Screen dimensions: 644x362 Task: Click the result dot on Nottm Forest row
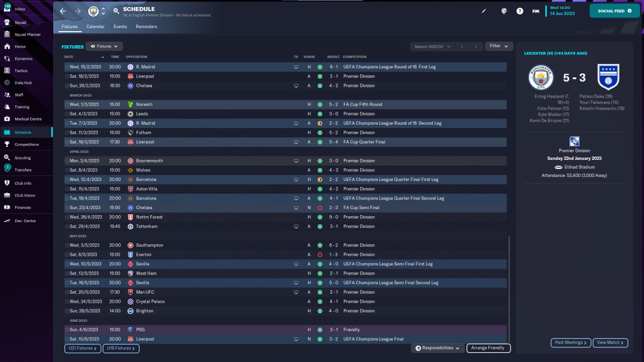(x=319, y=217)
